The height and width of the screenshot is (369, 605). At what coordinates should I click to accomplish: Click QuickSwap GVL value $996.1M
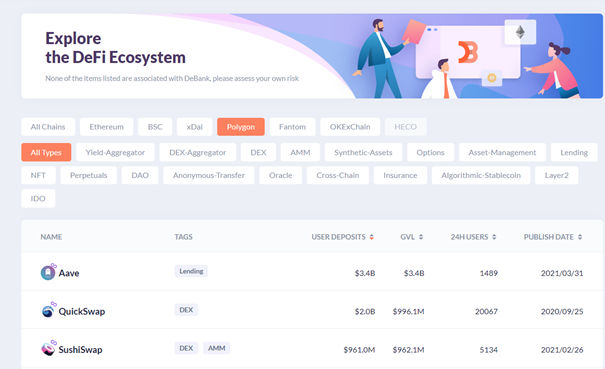(408, 311)
